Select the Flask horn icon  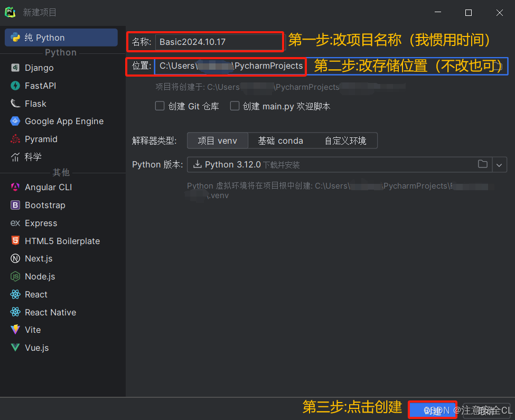coord(15,104)
